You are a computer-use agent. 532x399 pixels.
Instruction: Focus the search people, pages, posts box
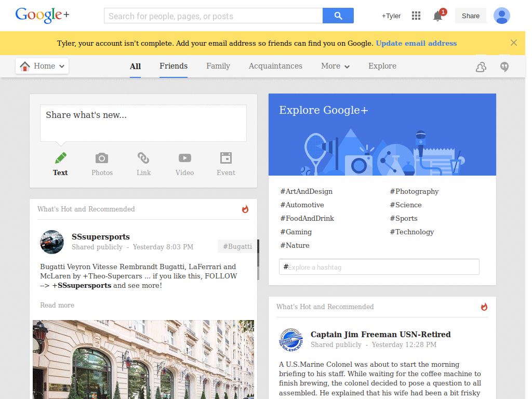[214, 16]
